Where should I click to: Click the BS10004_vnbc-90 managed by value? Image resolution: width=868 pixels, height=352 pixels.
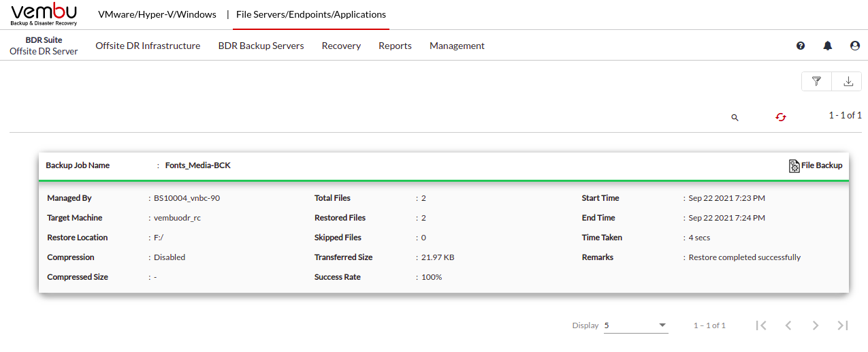pyautogui.click(x=187, y=198)
